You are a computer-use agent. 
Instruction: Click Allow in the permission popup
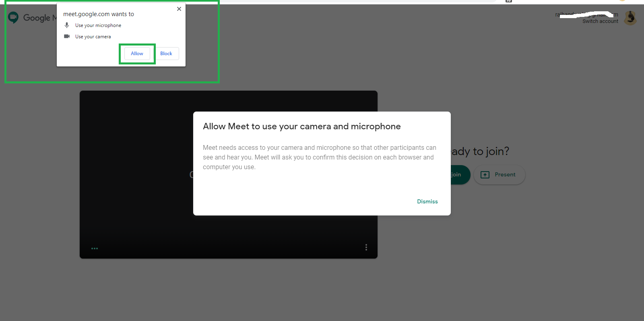[137, 54]
